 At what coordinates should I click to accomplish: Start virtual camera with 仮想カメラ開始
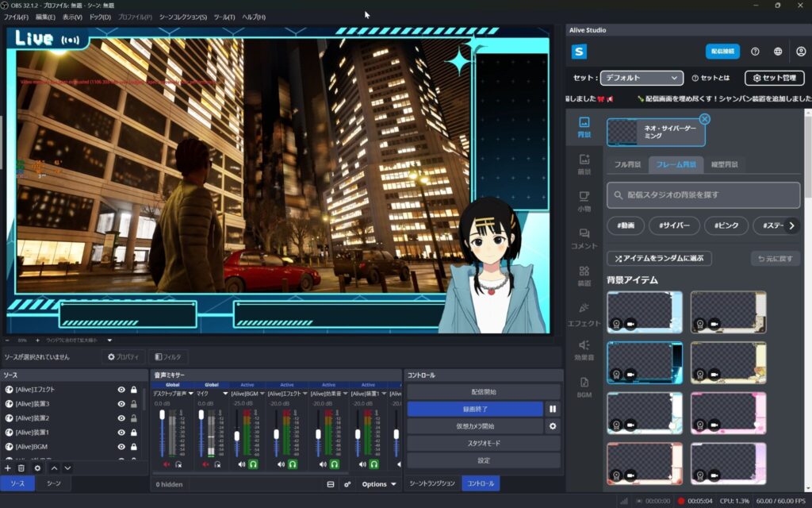pos(475,426)
